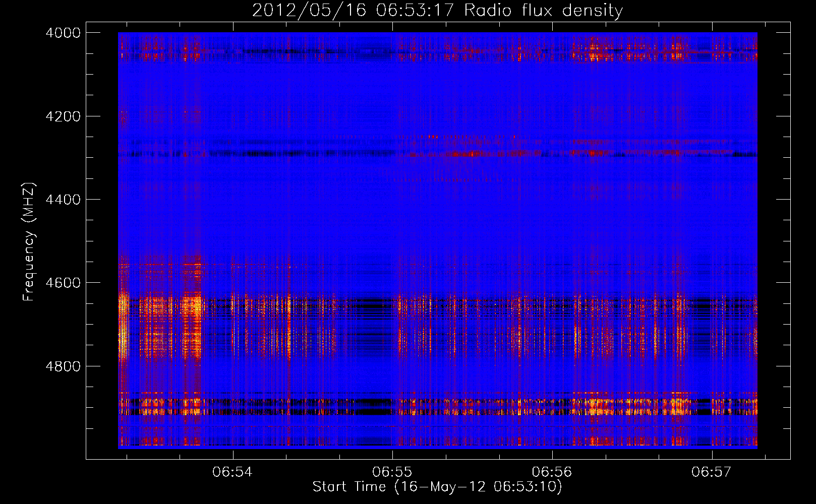Click the "Start Time (16-May-12 06:53:10)" axis label

click(437, 487)
